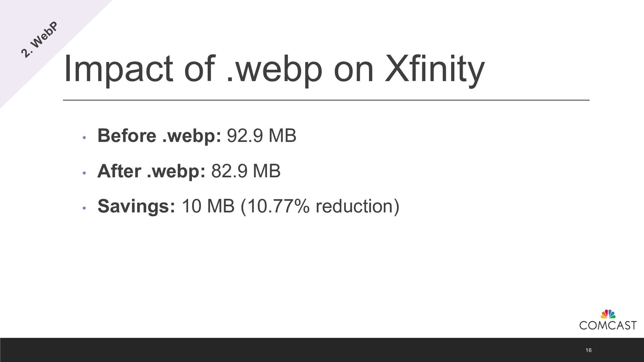Screen dimensions: 644x362
Task: Click the '92.9 MB' value
Action: (x=262, y=136)
